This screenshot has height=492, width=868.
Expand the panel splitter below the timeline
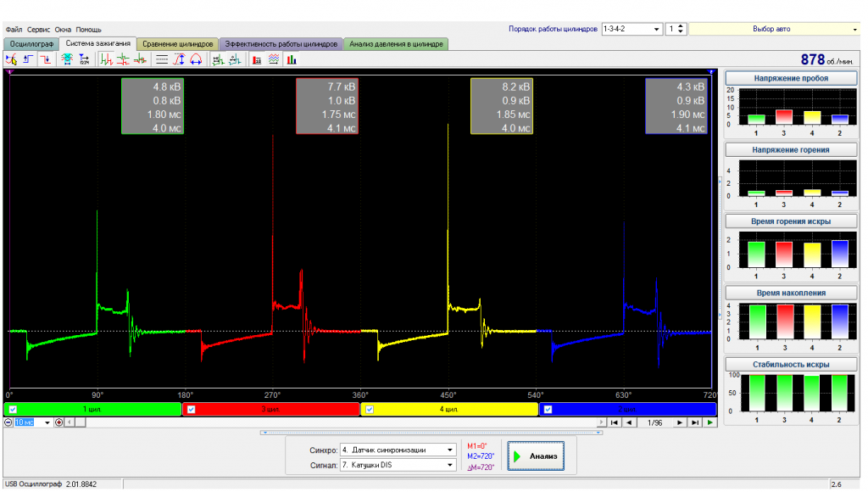pos(431,433)
